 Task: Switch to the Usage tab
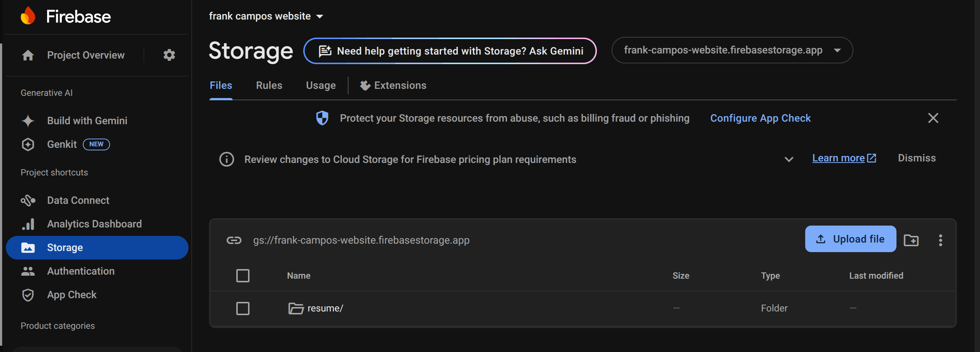(x=321, y=86)
